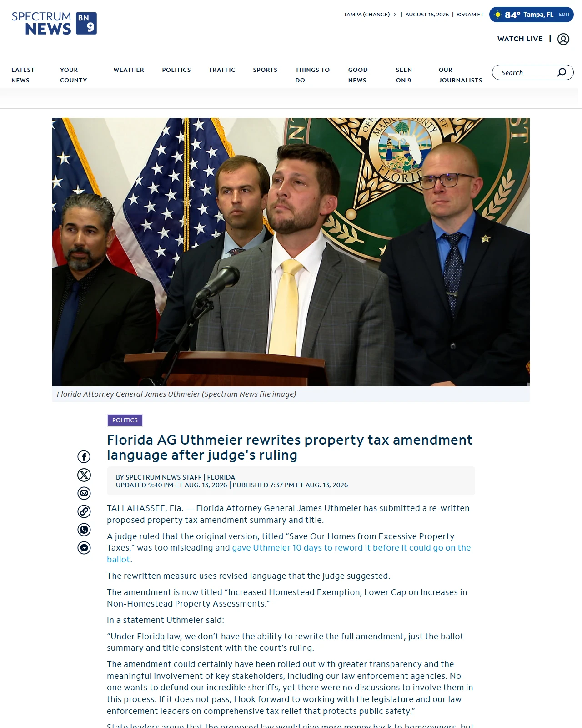
Task: Click the photo caption text
Action: [x=176, y=394]
